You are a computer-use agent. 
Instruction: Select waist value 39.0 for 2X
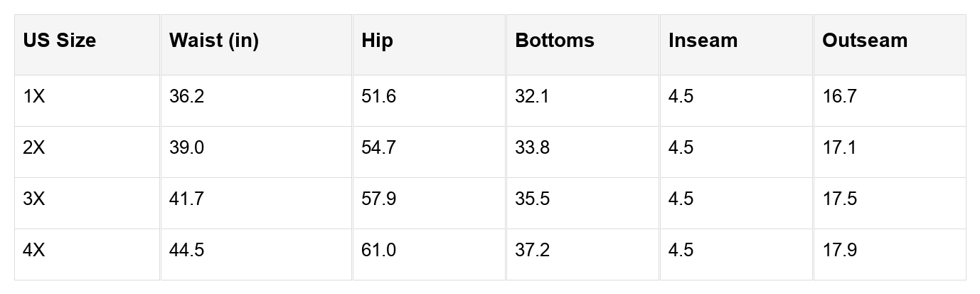(186, 148)
